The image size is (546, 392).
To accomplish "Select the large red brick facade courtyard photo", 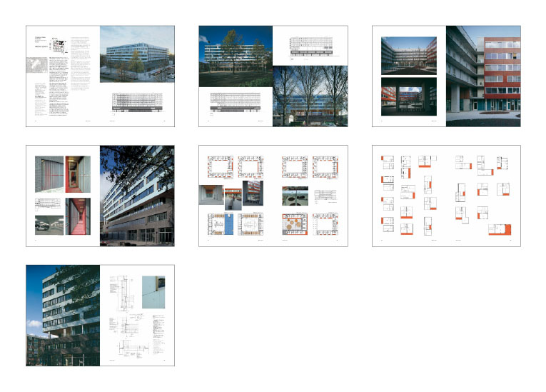I will click(x=483, y=76).
